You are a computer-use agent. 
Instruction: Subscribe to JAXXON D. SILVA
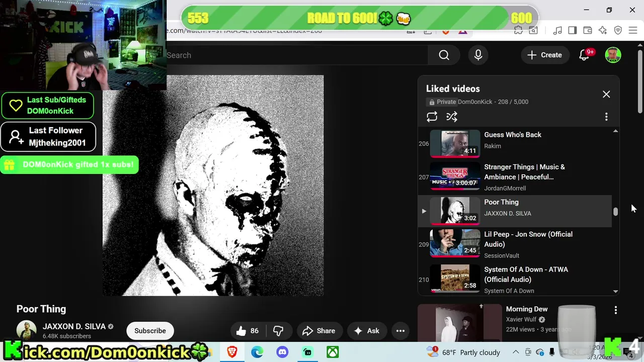pyautogui.click(x=150, y=331)
